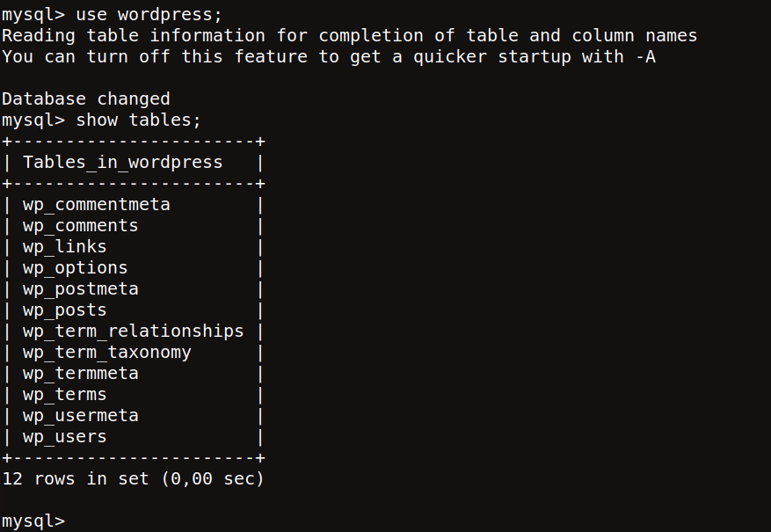Click the wp_commentmeta table name
Image resolution: width=771 pixels, height=532 pixels.
click(x=97, y=205)
